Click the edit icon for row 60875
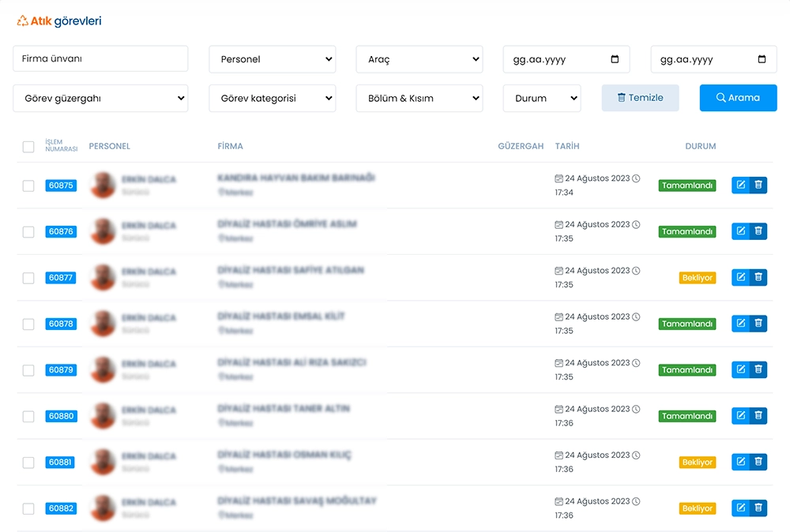790x532 pixels. (740, 185)
